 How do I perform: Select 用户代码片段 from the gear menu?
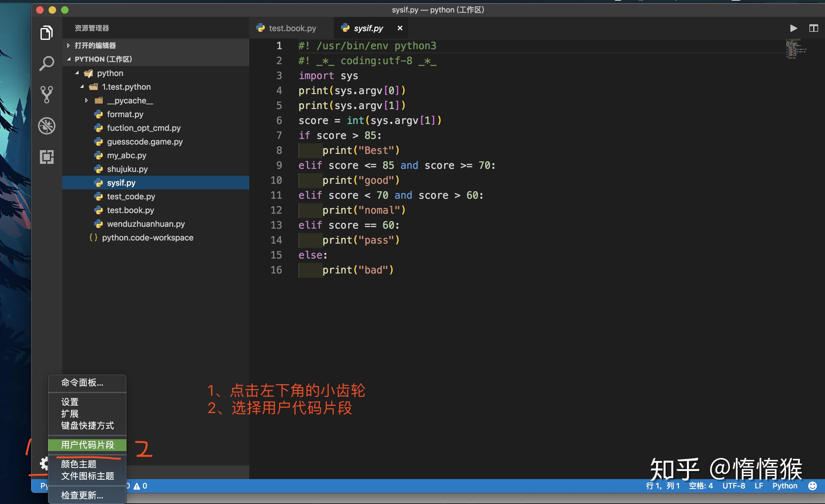(x=87, y=445)
